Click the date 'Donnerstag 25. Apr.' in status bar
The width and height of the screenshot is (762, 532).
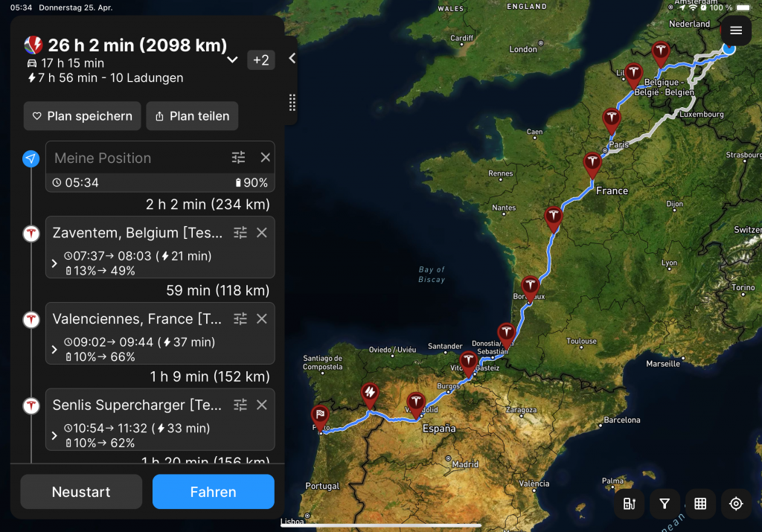tap(75, 7)
